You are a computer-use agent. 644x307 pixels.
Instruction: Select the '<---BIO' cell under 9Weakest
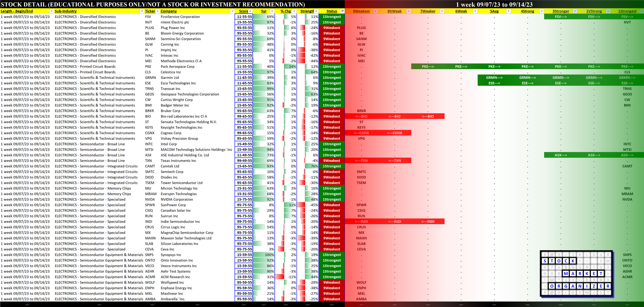(x=361, y=116)
